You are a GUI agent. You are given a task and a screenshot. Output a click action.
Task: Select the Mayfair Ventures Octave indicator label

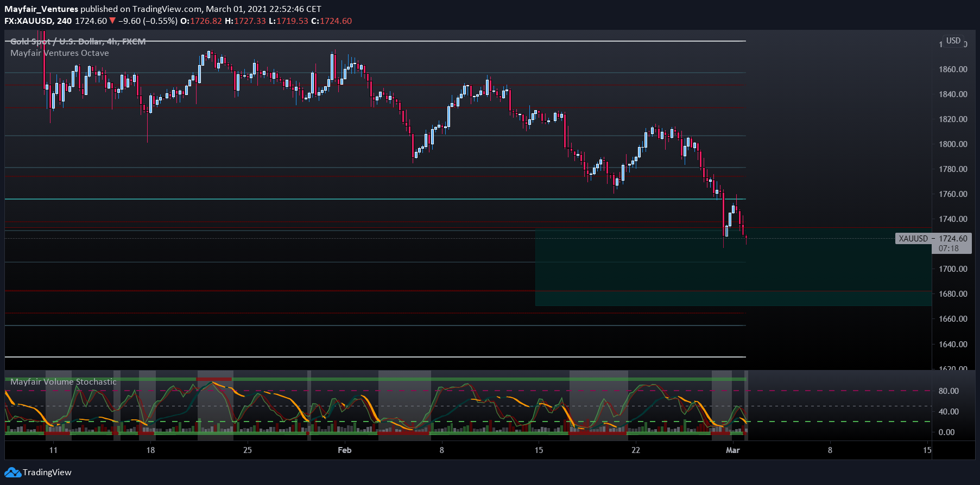[x=60, y=53]
